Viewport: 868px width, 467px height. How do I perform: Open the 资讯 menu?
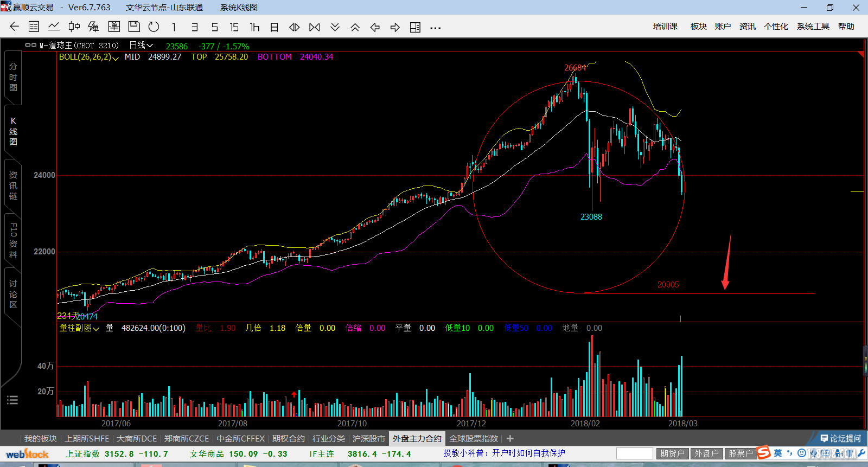(x=747, y=27)
